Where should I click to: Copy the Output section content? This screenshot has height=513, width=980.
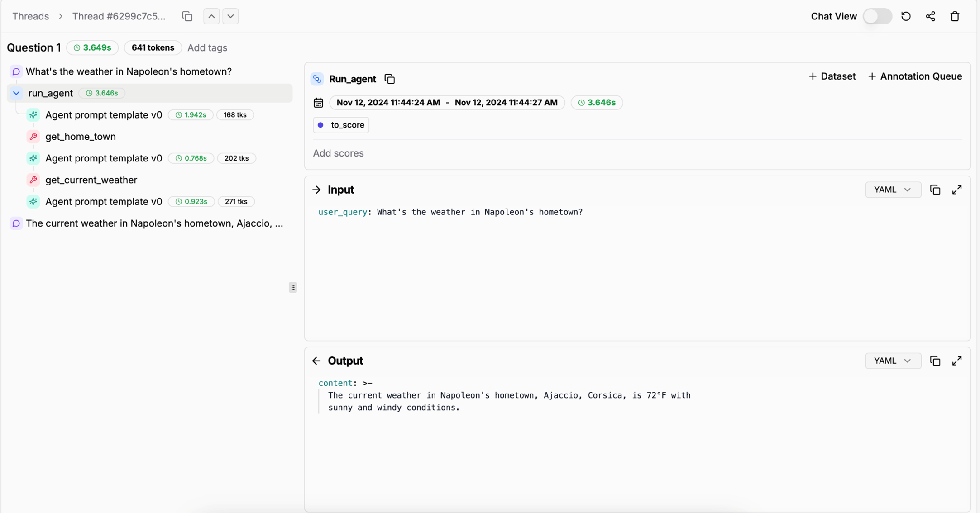coord(935,361)
